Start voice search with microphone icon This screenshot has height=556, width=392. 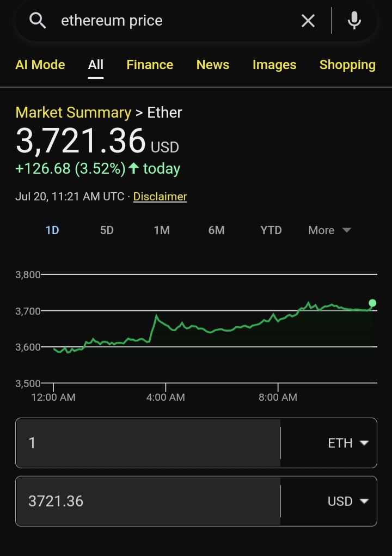click(354, 21)
